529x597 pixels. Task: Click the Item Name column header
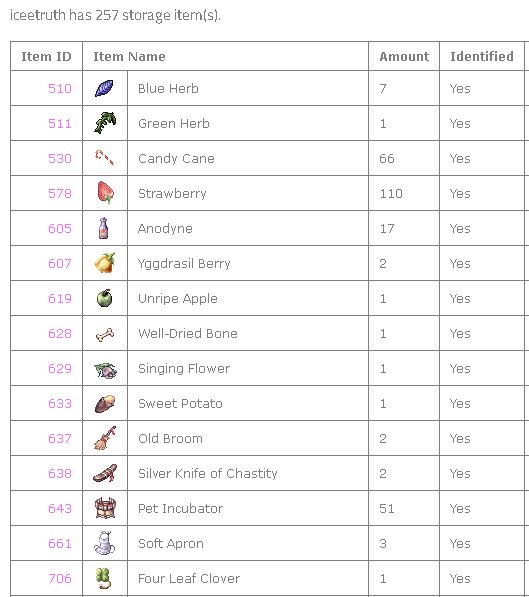(x=129, y=56)
